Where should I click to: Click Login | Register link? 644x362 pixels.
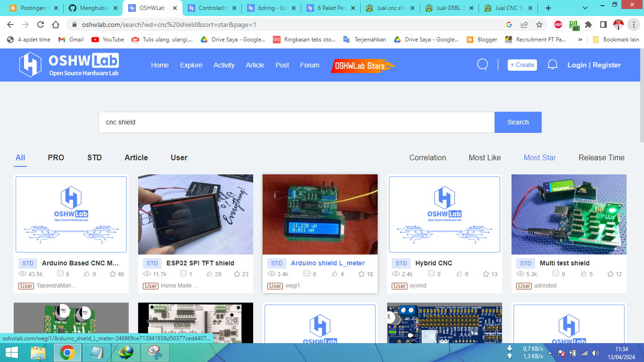[594, 65]
